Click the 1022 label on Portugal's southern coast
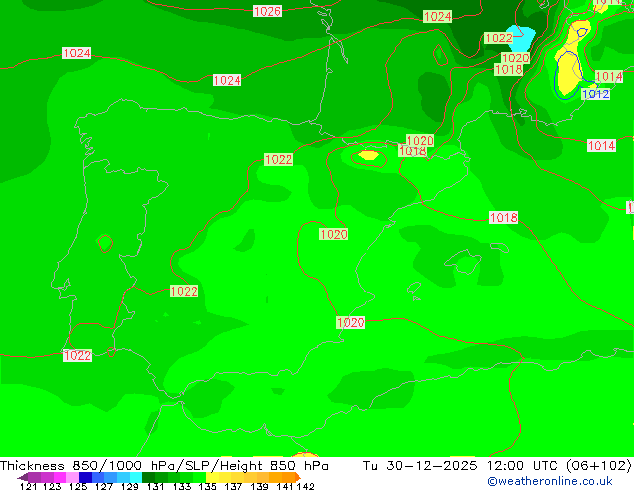 coord(77,355)
